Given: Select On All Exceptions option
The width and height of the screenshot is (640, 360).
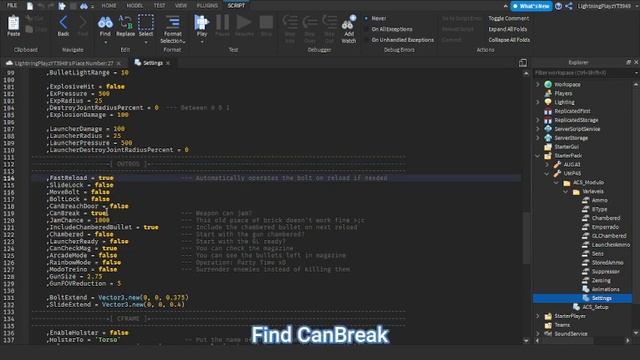Looking at the screenshot, I should pyautogui.click(x=391, y=29).
